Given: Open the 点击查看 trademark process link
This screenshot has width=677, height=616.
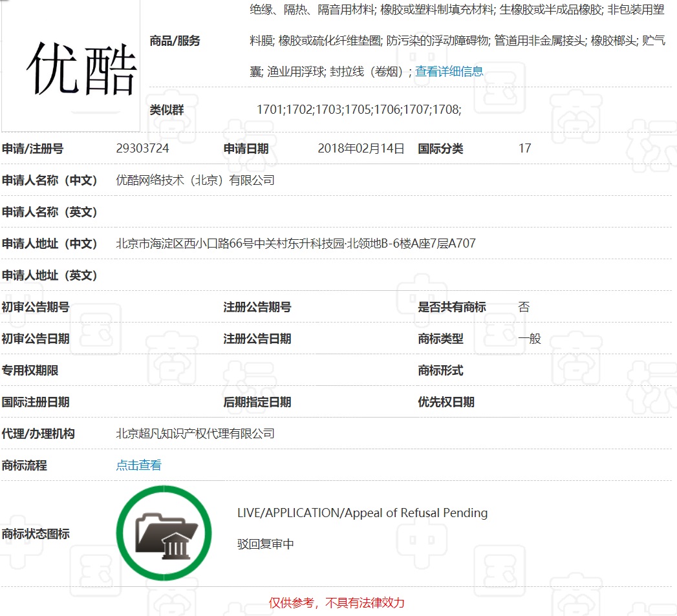Looking at the screenshot, I should point(138,465).
